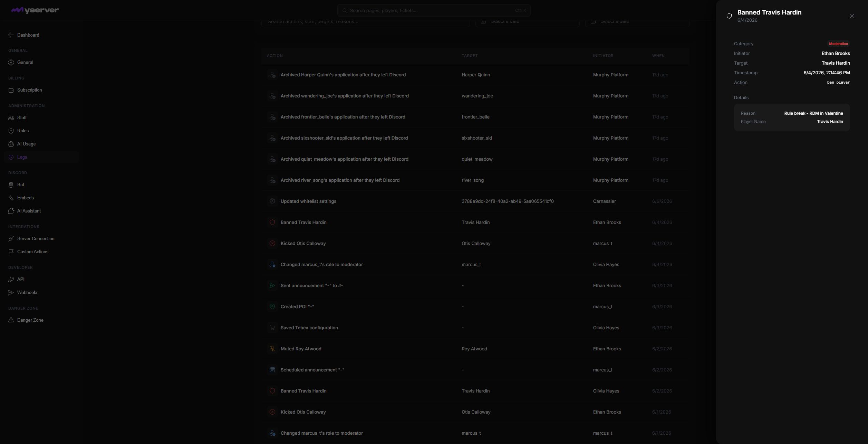
Task: Focus the global search pages field
Action: pos(434,10)
